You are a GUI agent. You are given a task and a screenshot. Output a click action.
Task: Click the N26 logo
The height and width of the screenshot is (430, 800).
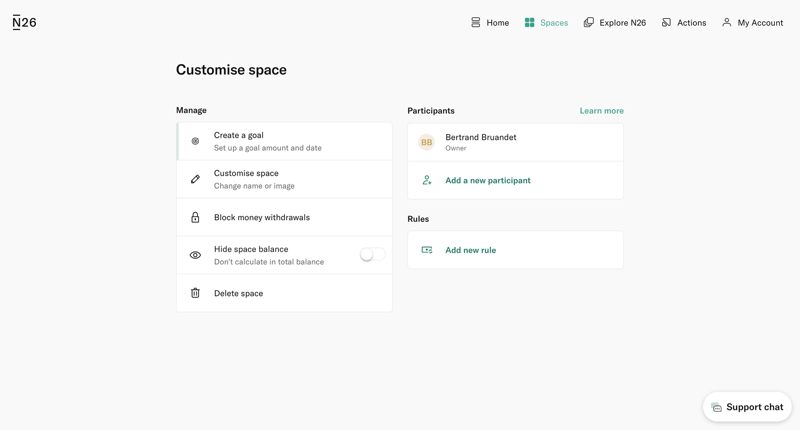tap(24, 22)
